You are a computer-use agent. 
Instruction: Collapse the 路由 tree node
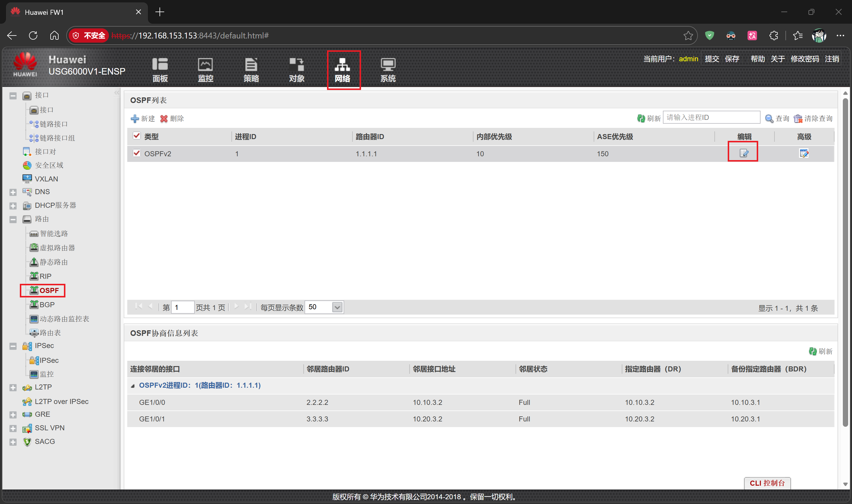coord(13,219)
